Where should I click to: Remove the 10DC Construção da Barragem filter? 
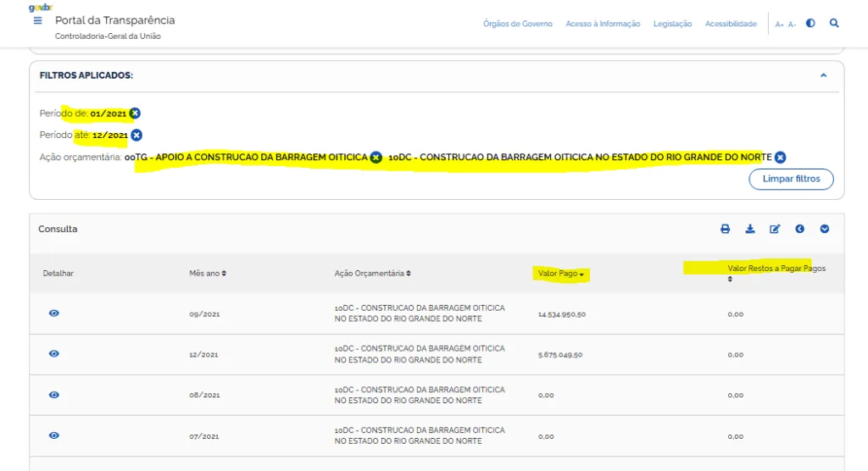pos(780,158)
